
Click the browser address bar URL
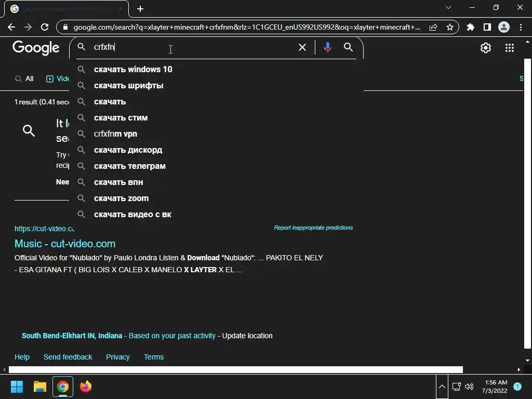tap(247, 27)
